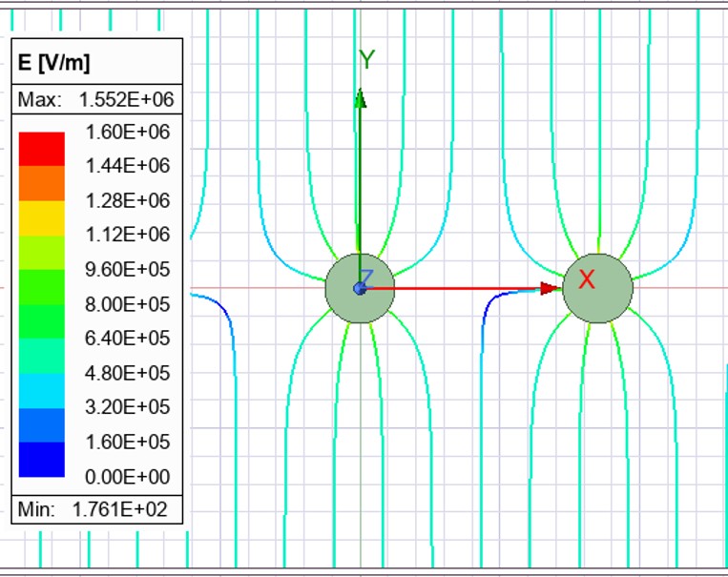Click the green Y axis label
This screenshot has width=728, height=577.
point(366,61)
